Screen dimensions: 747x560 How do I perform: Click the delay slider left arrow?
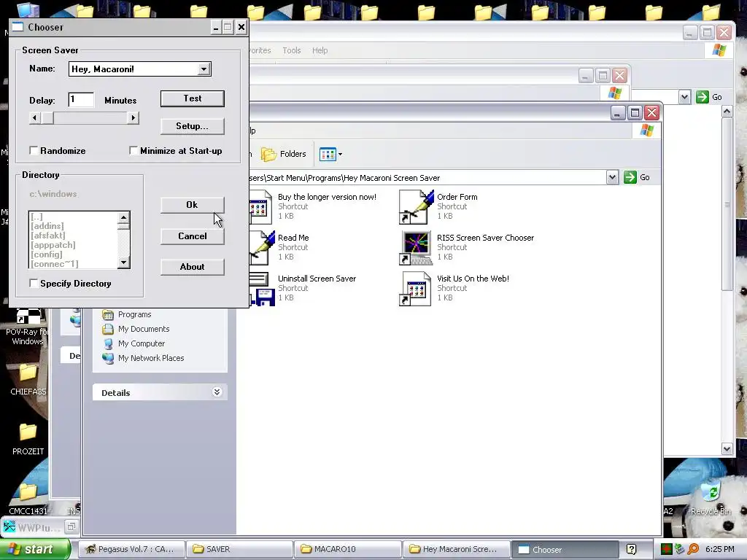tap(35, 117)
